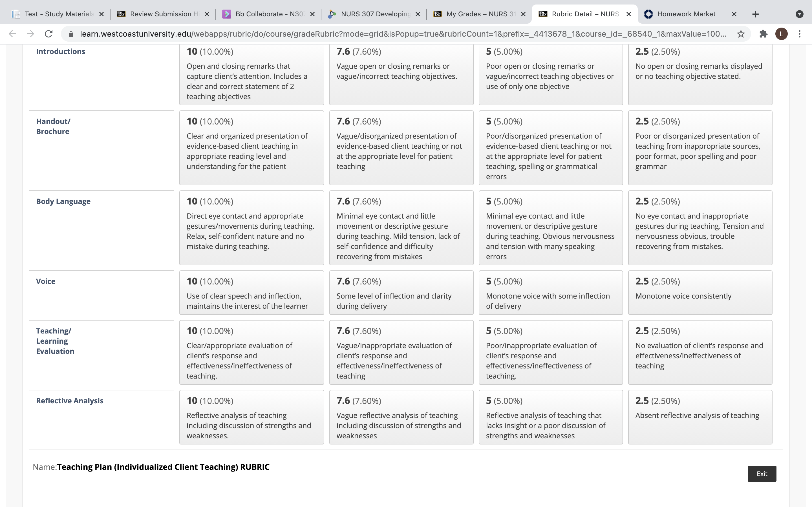
Task: Close the Review Submission History tab
Action: pyautogui.click(x=207, y=14)
